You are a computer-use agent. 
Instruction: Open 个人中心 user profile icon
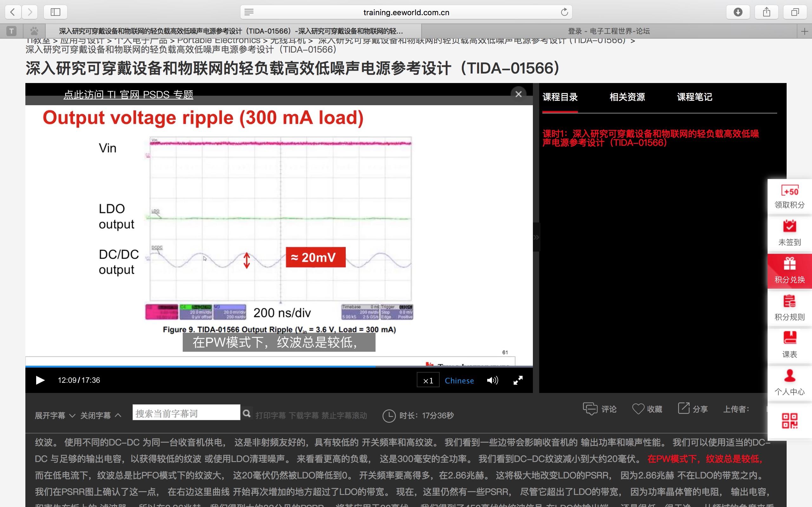tap(789, 376)
